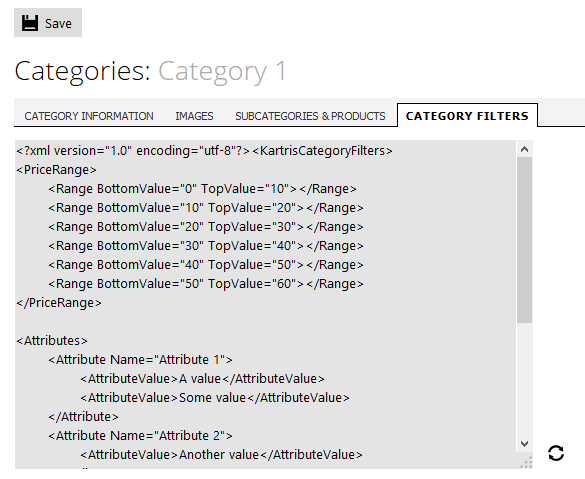Open Subcategories & Products tab
The image size is (585, 479).
point(310,116)
